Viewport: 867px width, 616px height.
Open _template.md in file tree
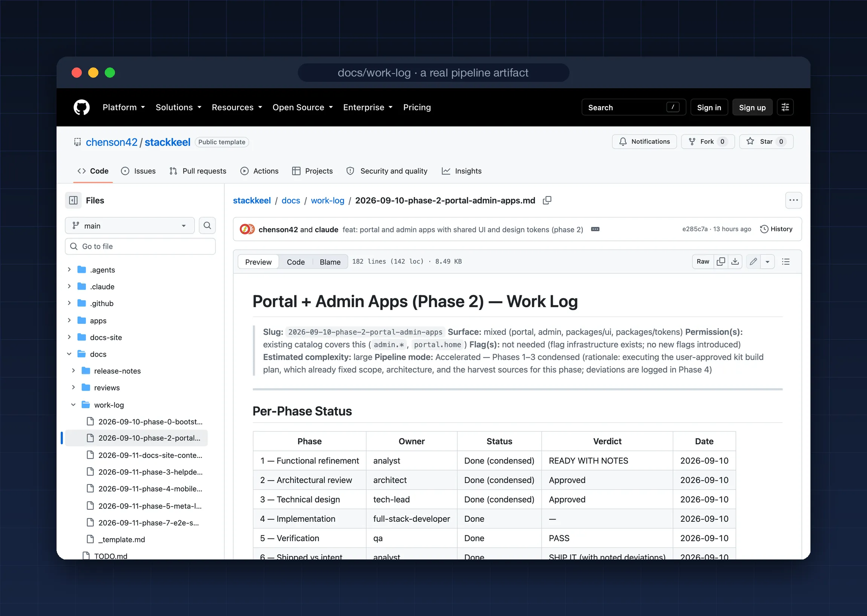point(121,539)
